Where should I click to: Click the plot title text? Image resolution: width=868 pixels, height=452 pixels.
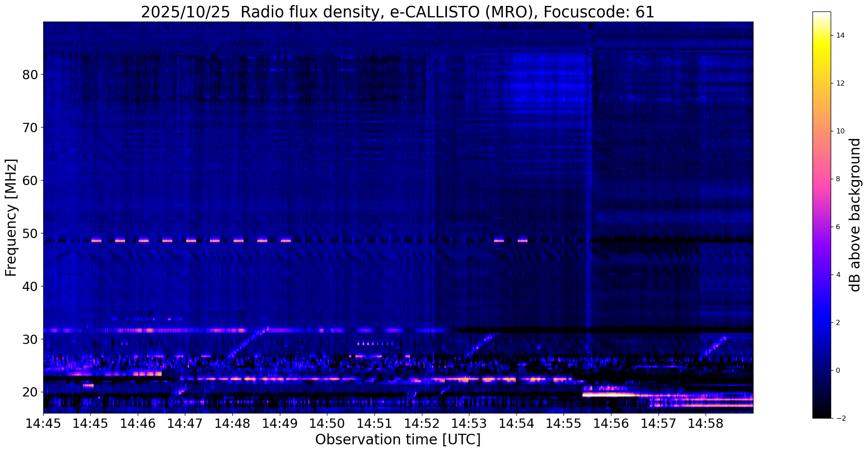click(x=398, y=12)
